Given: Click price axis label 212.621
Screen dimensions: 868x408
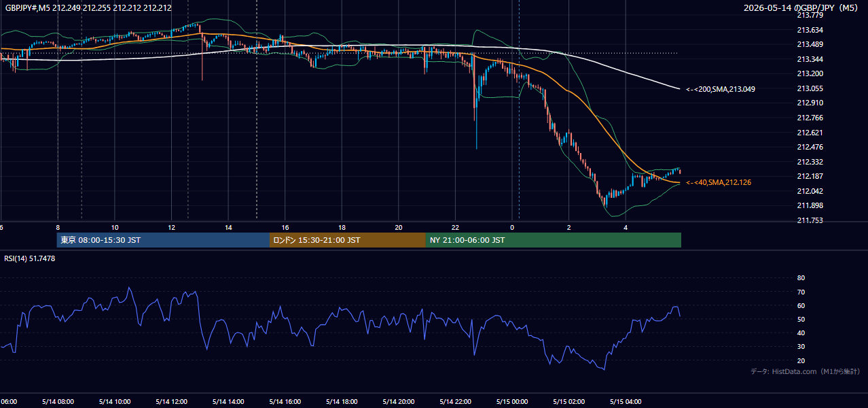Looking at the screenshot, I should (x=810, y=133).
